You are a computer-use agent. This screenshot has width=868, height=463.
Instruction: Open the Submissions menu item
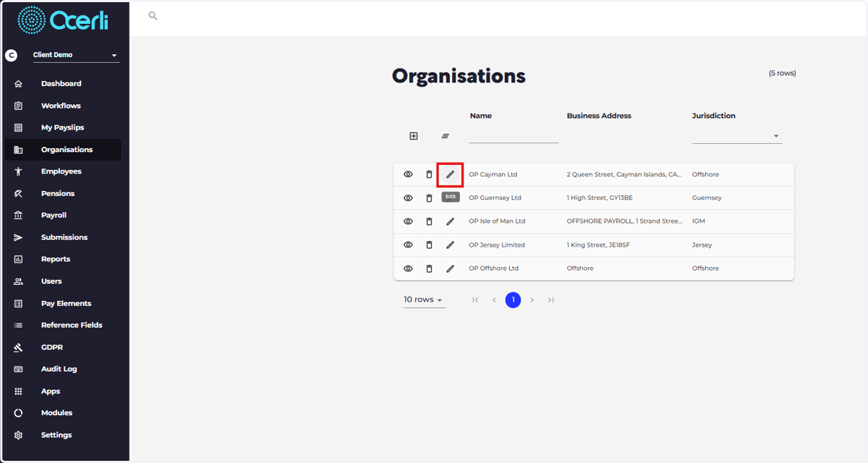pos(64,237)
